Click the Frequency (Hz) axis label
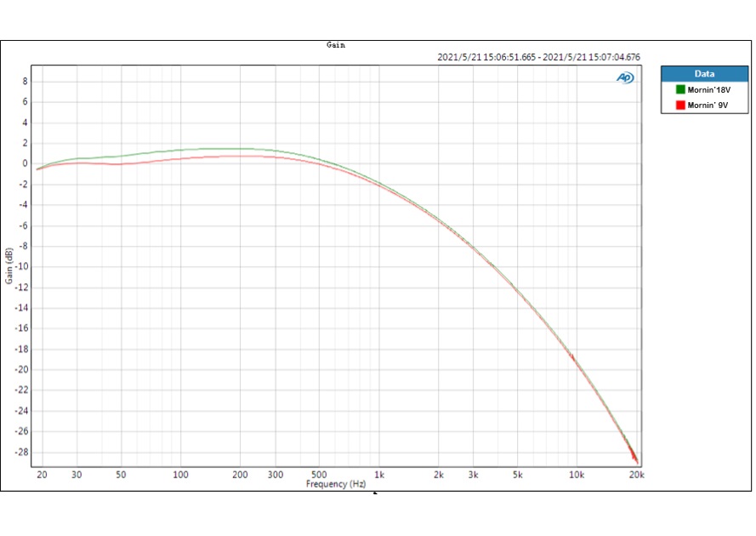Viewport: 756px width, 536px height. [337, 484]
